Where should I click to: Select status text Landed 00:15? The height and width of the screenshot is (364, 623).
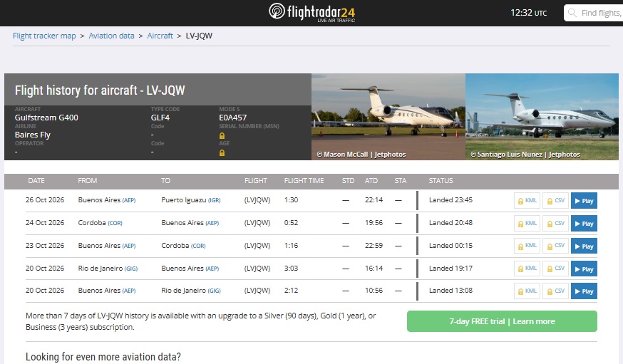pos(450,246)
